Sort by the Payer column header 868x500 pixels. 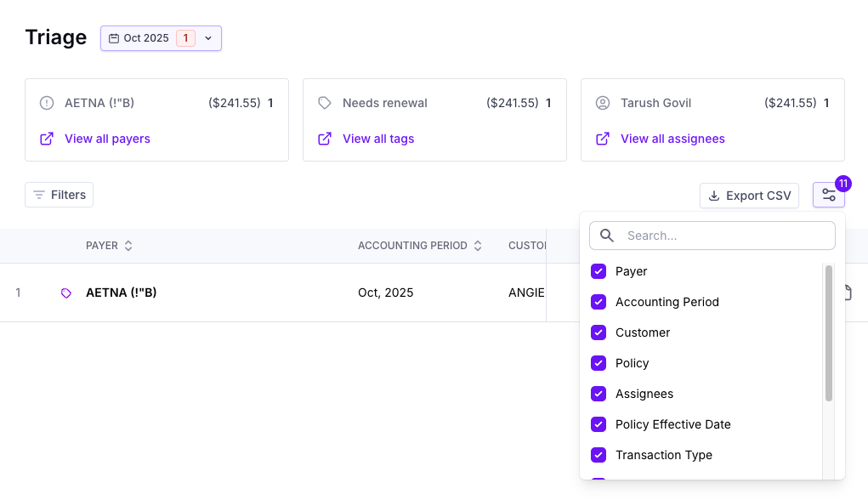coord(109,246)
